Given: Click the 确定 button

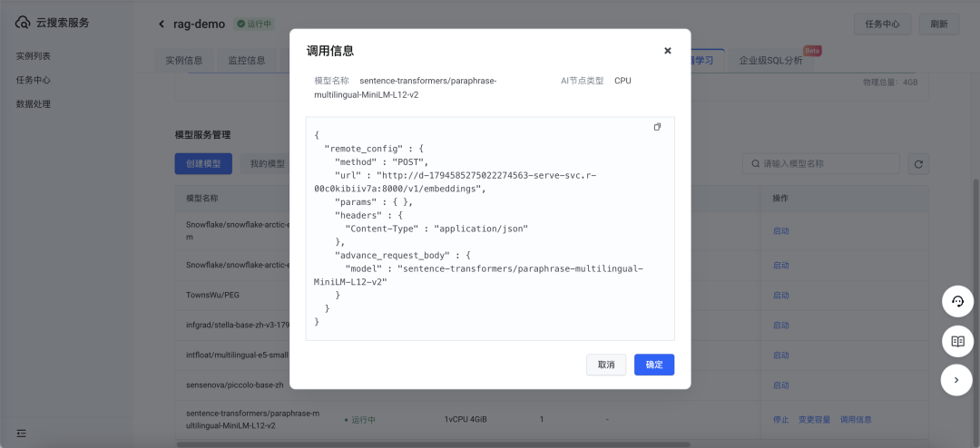Looking at the screenshot, I should click(653, 365).
